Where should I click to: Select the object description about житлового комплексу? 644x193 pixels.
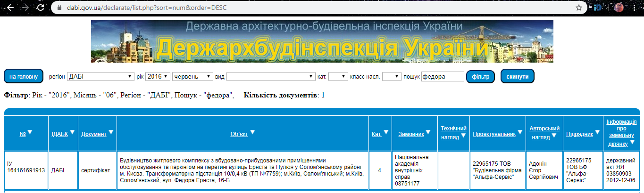pyautogui.click(x=242, y=170)
